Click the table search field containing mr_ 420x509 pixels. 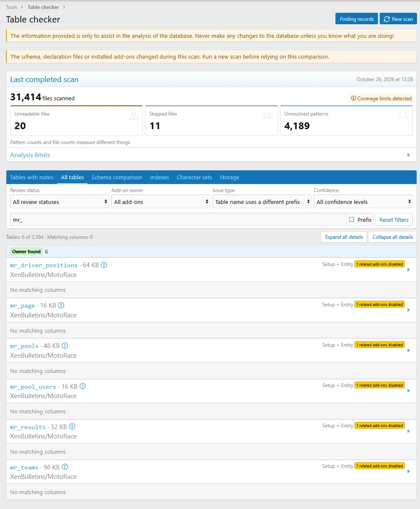coord(178,220)
